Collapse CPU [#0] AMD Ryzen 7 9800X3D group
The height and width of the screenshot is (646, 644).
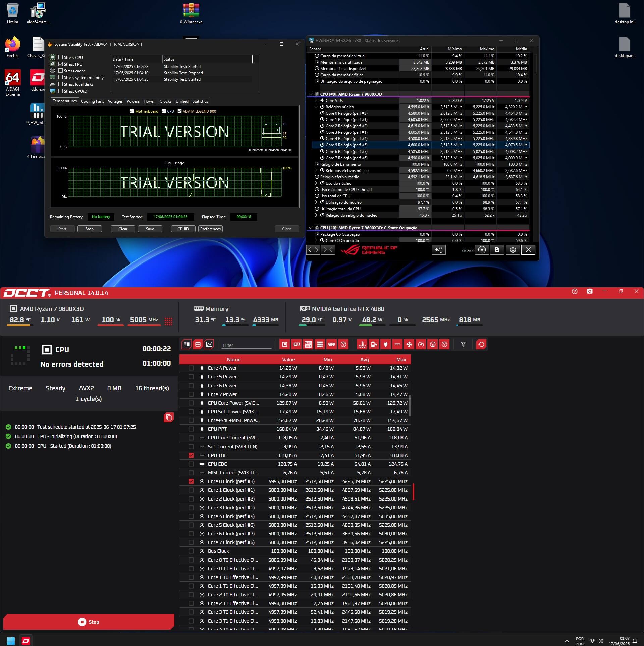[311, 94]
